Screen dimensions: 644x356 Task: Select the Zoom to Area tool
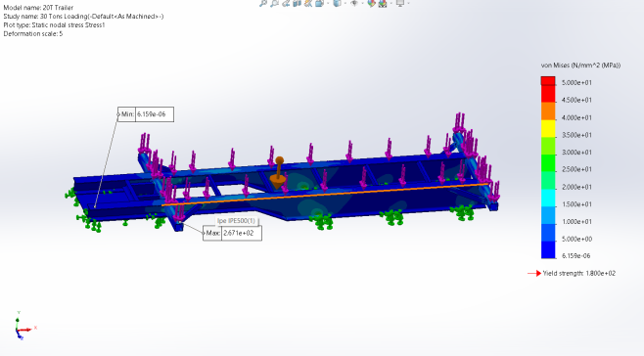(274, 3)
